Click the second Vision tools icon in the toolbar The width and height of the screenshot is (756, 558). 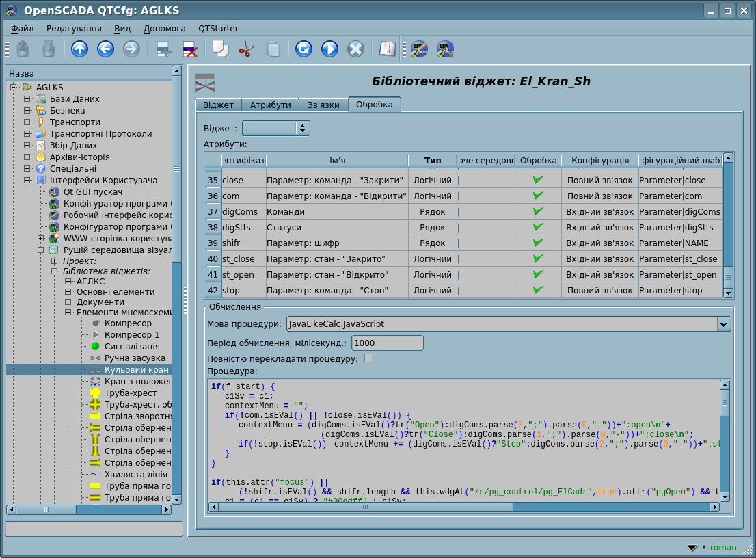[x=445, y=49]
